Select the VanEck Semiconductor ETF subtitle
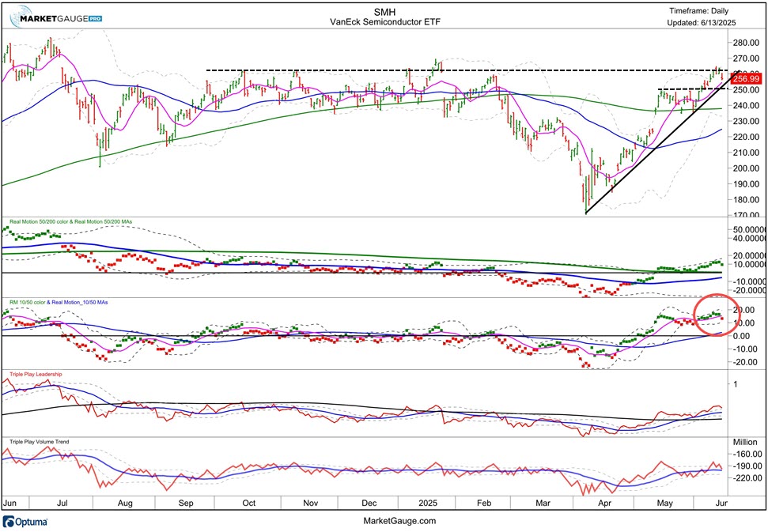This screenshot has width=768, height=532. (x=385, y=23)
